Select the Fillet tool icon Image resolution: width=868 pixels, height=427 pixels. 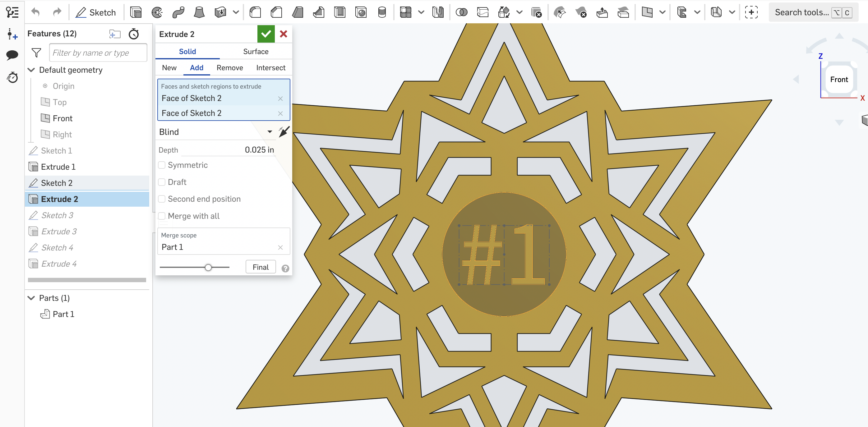(x=255, y=12)
